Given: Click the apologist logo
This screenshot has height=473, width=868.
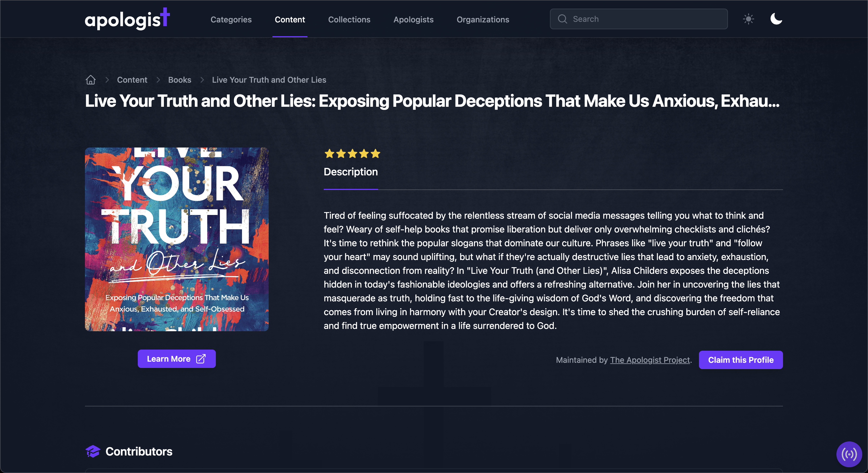Looking at the screenshot, I should tap(127, 19).
